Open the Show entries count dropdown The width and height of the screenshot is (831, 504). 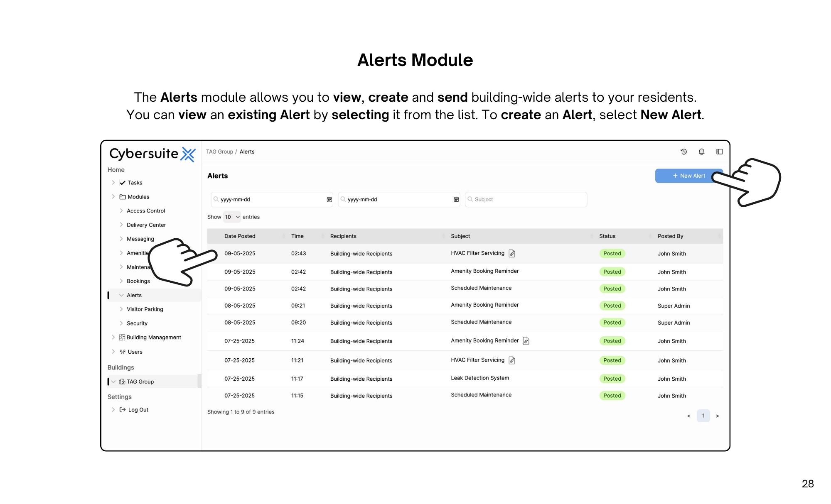coord(232,217)
